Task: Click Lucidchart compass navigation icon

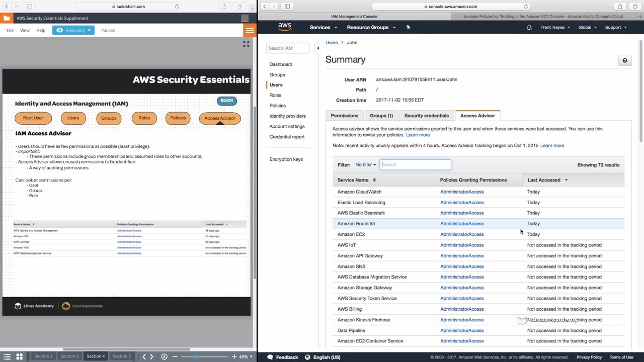Action: coord(164,356)
